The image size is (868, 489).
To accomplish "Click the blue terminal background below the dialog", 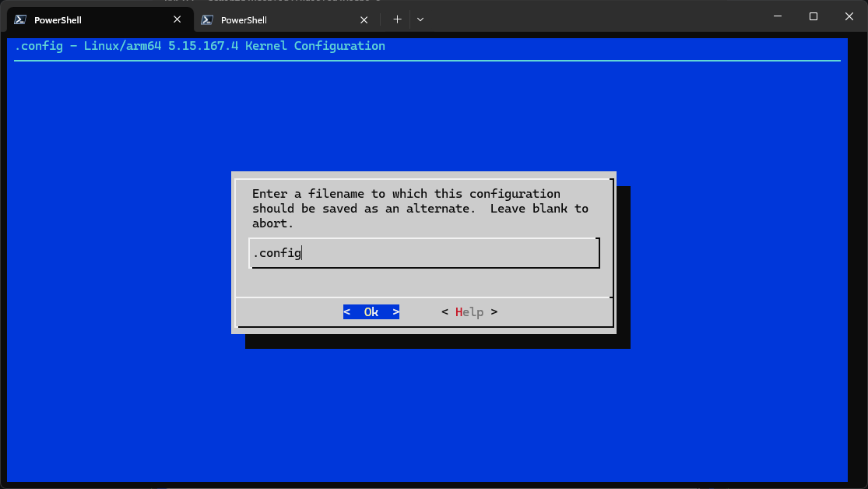I will (428, 413).
